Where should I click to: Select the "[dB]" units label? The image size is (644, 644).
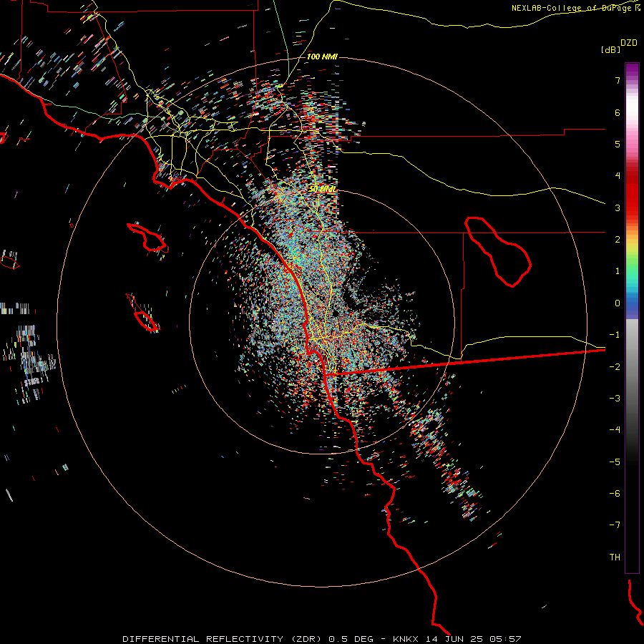610,49
